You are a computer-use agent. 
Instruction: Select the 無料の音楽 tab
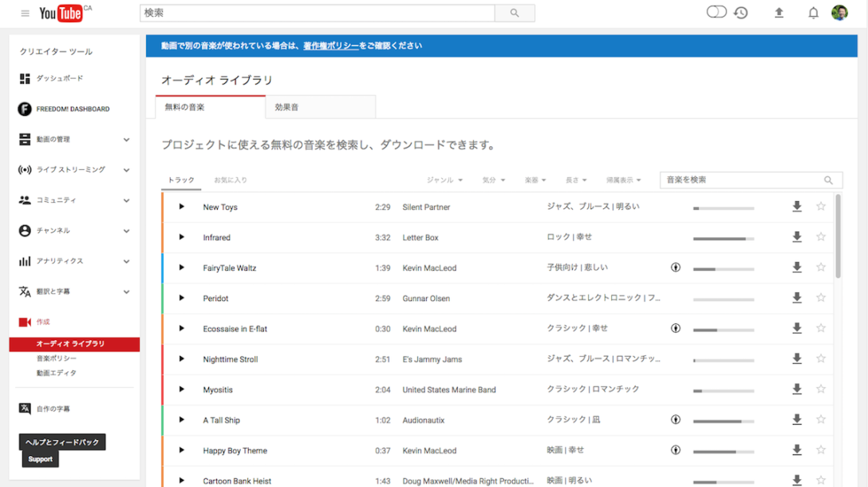(211, 108)
